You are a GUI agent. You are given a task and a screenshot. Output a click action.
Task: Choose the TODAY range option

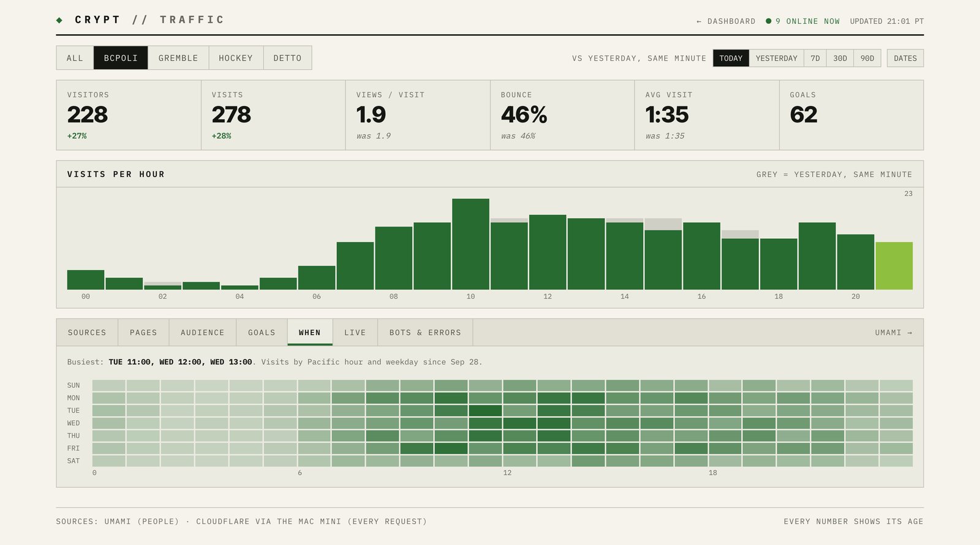point(731,58)
